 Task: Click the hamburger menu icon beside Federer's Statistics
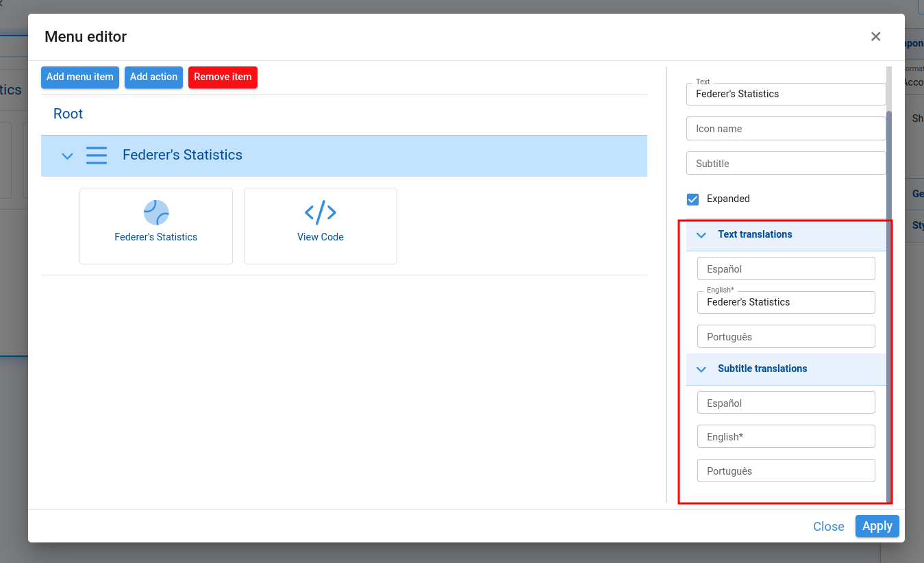(97, 155)
